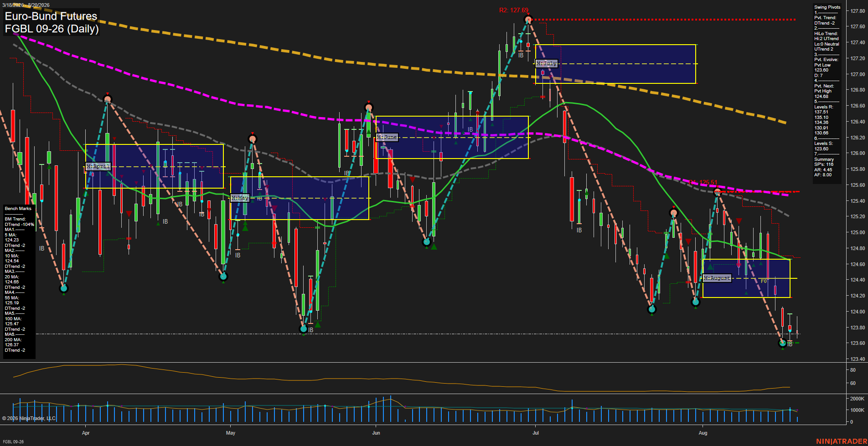Click the Aug label on the time axis
The width and height of the screenshot is (868, 446).
pyautogui.click(x=703, y=433)
